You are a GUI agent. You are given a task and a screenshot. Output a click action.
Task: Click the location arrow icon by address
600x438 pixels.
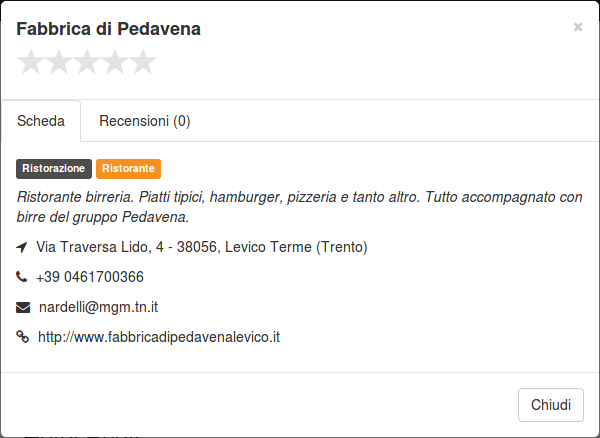click(22, 247)
